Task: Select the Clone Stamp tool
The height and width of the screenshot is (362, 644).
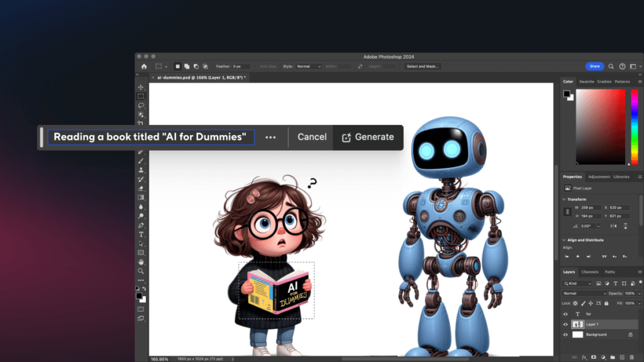Action: click(x=141, y=170)
